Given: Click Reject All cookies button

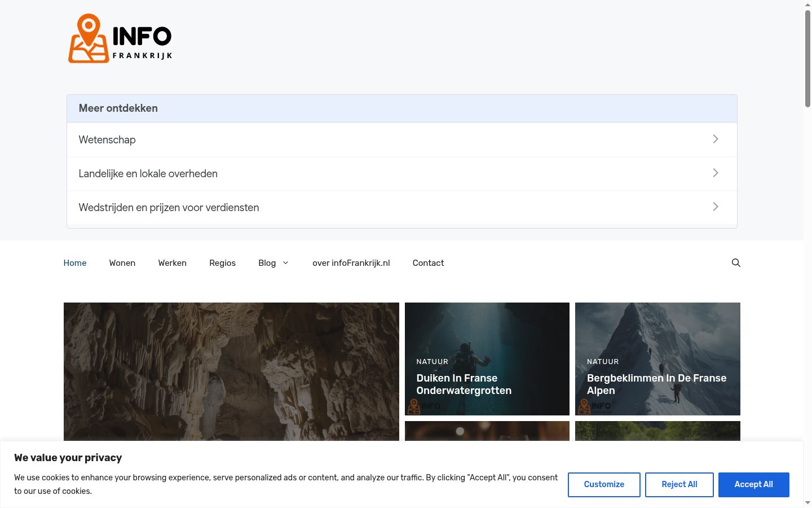Looking at the screenshot, I should 679,485.
